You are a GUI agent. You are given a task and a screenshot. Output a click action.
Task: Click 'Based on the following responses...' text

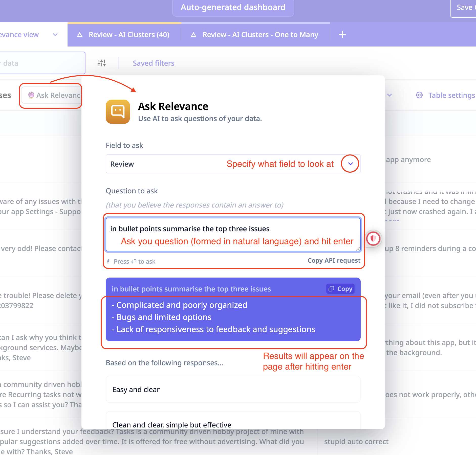[164, 363]
